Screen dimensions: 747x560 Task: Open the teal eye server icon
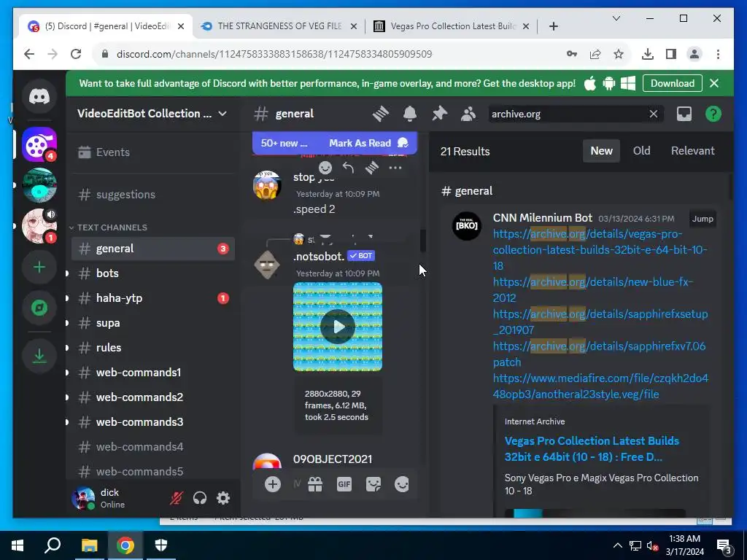click(x=39, y=185)
